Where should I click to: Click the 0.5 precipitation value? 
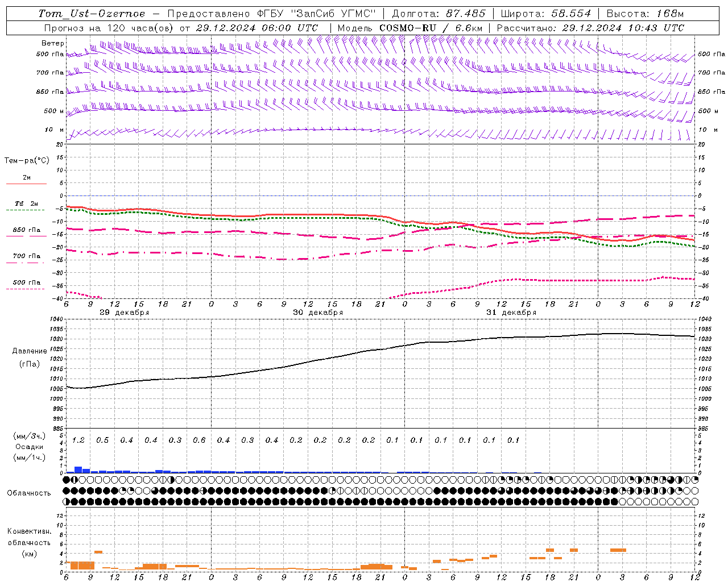(102, 440)
